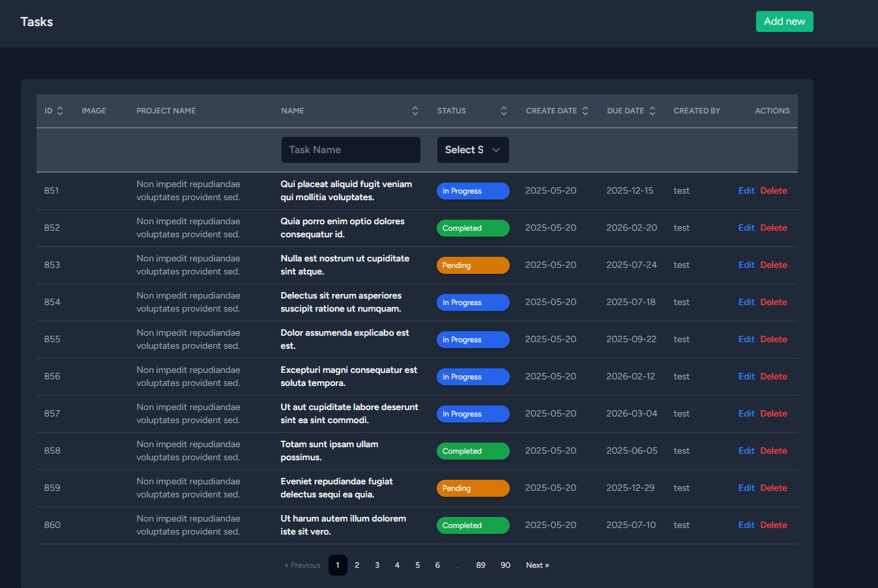Click the In Progress badge on task 851
Viewport: 878px width, 588px height.
[x=473, y=190]
